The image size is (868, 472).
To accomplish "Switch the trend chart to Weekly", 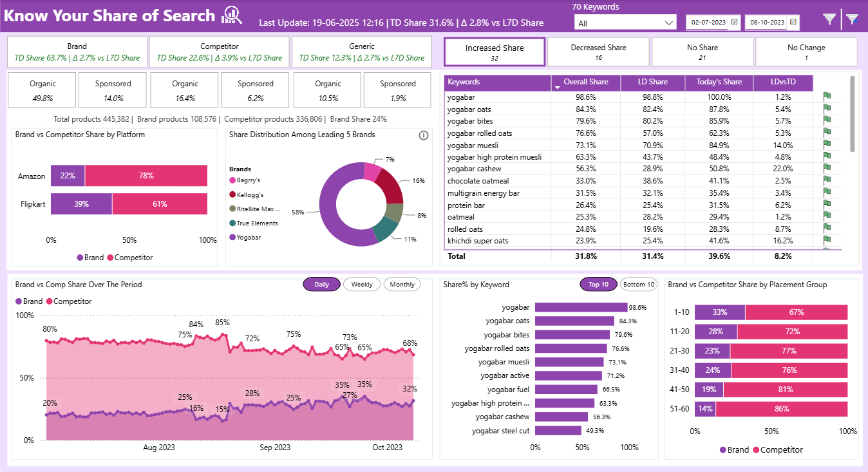I will [361, 285].
